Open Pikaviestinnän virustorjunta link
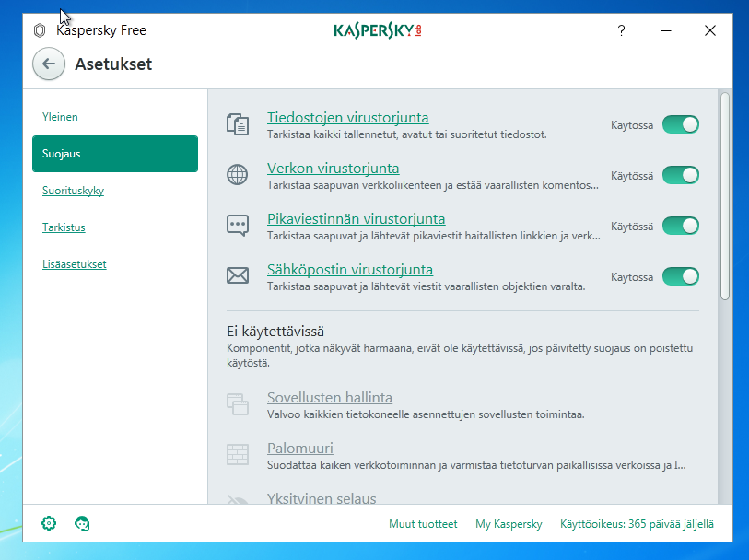This screenshot has height=560, width=749. coord(356,218)
